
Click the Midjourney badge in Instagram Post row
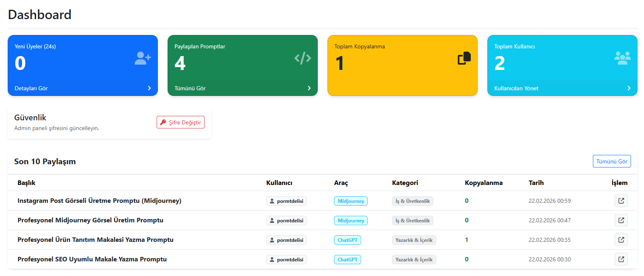(351, 201)
